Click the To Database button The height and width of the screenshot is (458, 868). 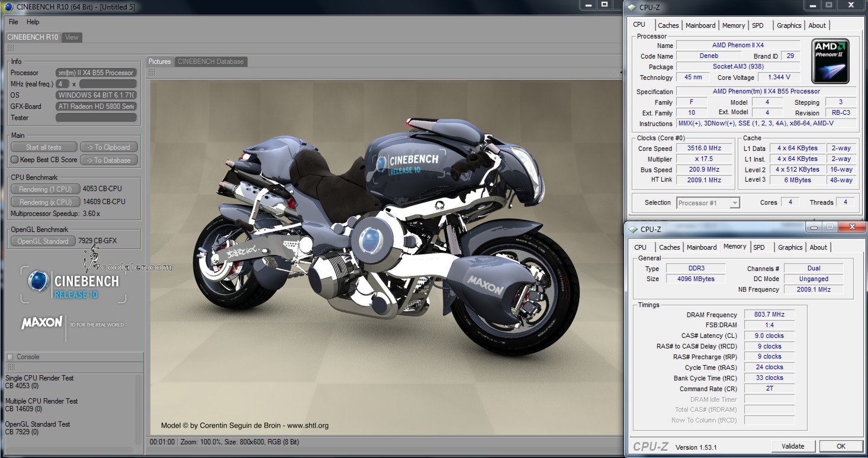109,160
